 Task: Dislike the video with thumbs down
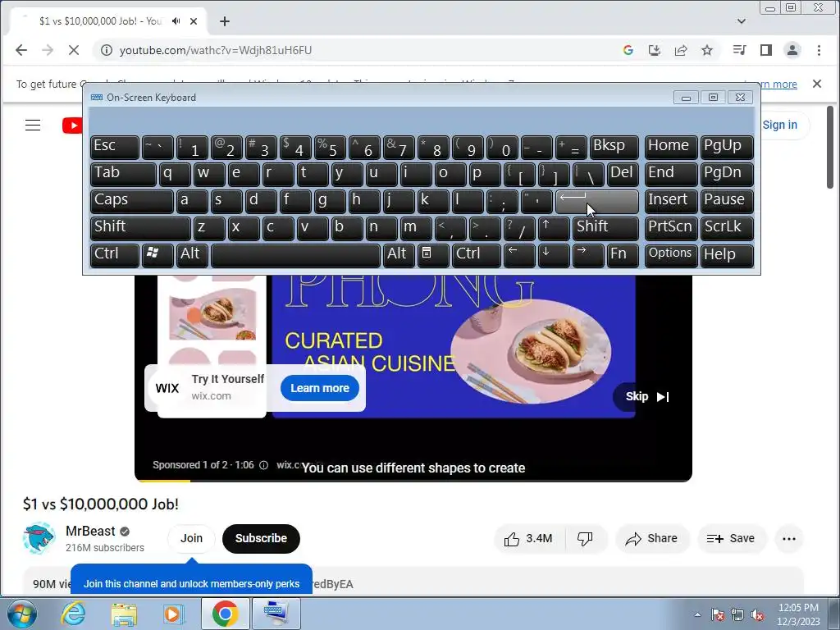(585, 538)
